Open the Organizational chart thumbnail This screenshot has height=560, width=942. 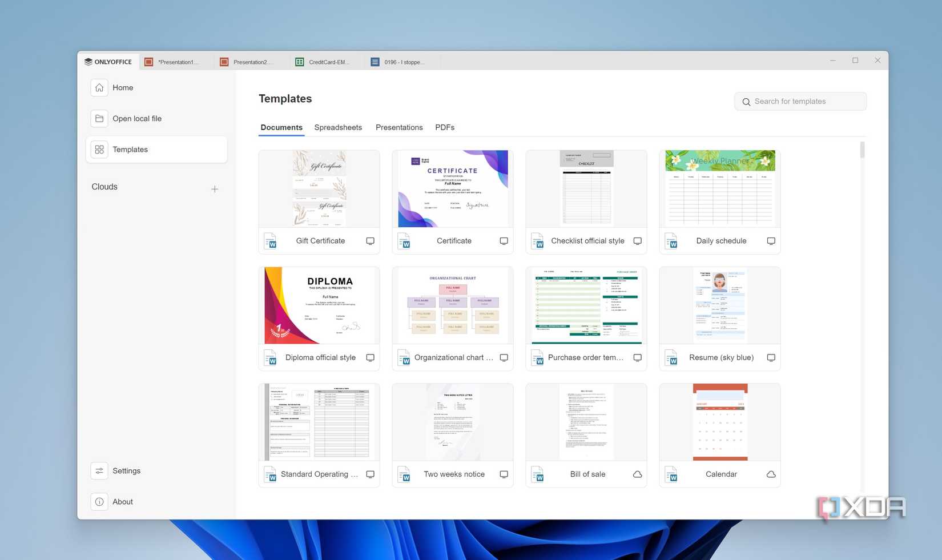453,305
